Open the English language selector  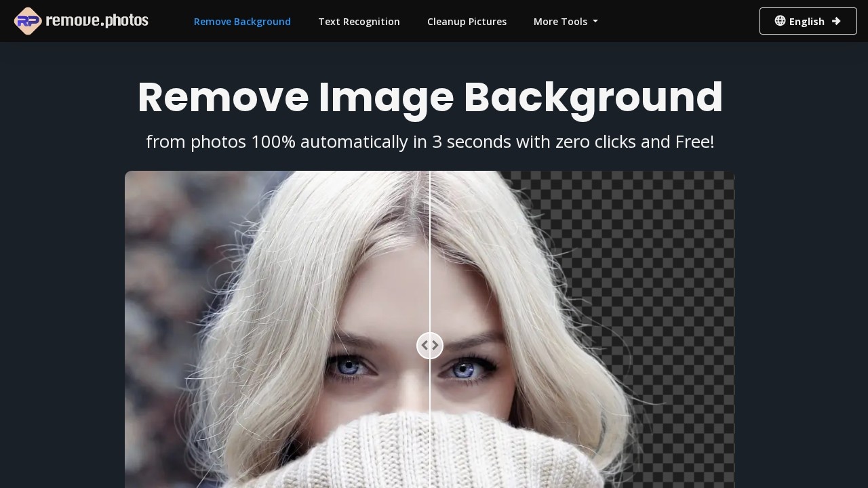(x=808, y=20)
